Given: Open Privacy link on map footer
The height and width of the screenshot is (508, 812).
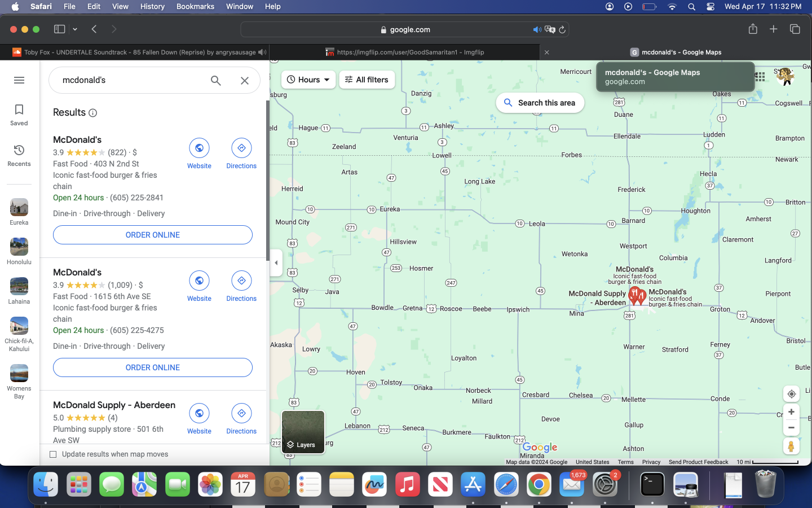Looking at the screenshot, I should (651, 462).
